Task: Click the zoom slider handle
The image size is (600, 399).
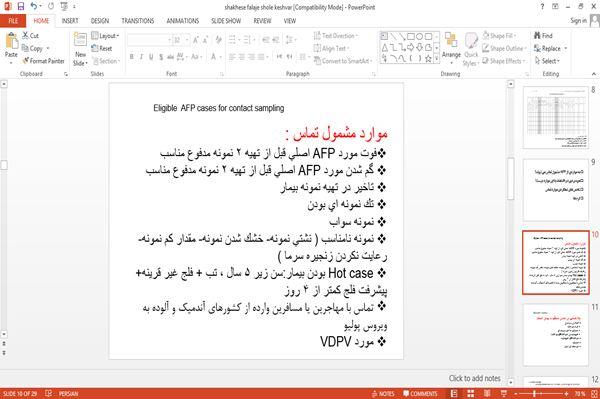Action: pyautogui.click(x=534, y=393)
